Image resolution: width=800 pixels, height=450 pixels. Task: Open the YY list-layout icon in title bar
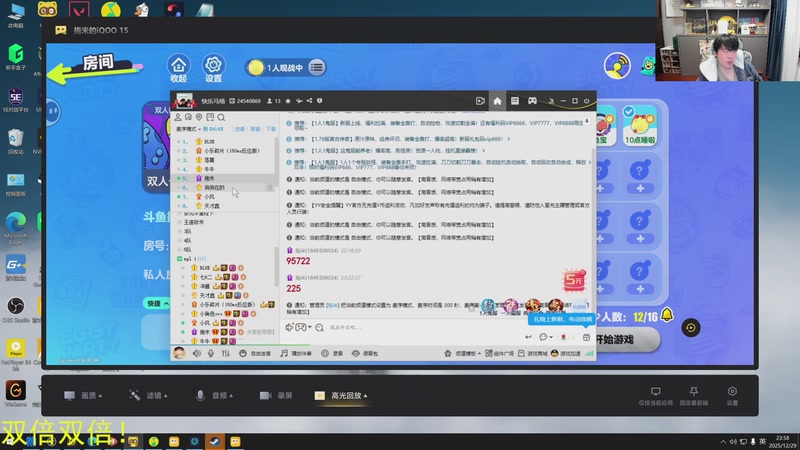coord(515,101)
